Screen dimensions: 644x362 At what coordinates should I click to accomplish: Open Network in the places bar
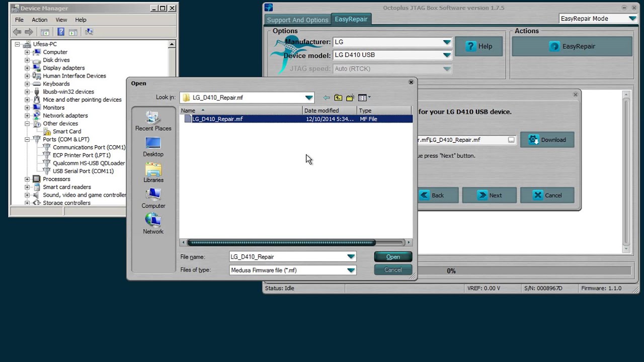[x=153, y=224]
